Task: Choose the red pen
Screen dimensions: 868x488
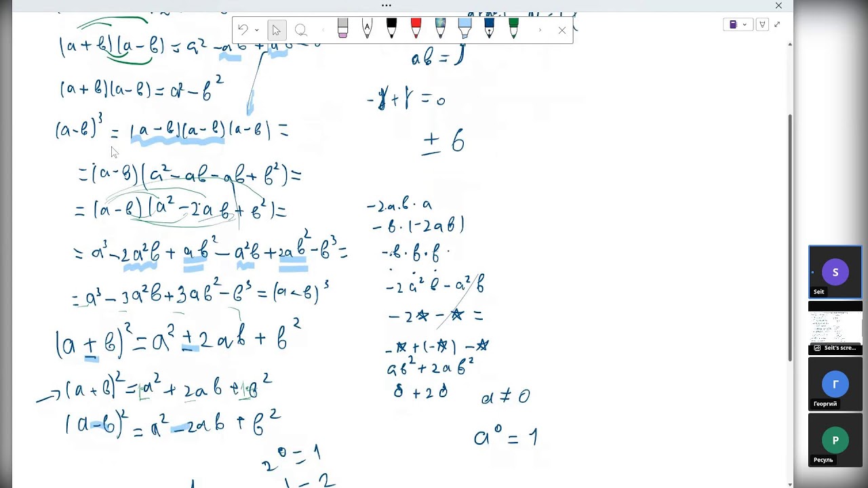Action: 416,28
